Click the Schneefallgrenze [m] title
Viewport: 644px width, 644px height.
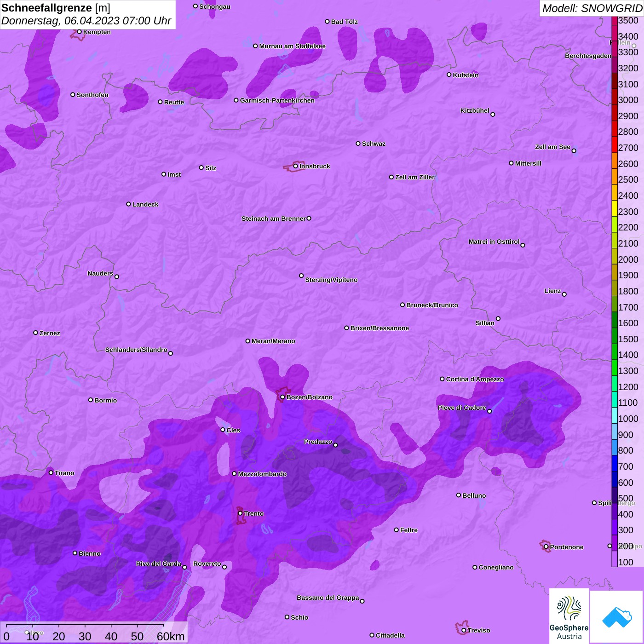tap(56, 8)
